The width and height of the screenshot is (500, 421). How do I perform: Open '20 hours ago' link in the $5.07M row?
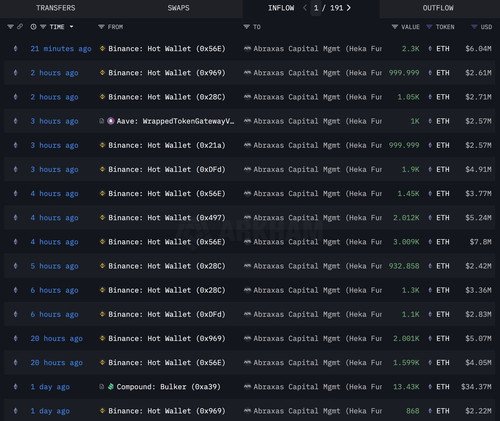click(x=57, y=338)
